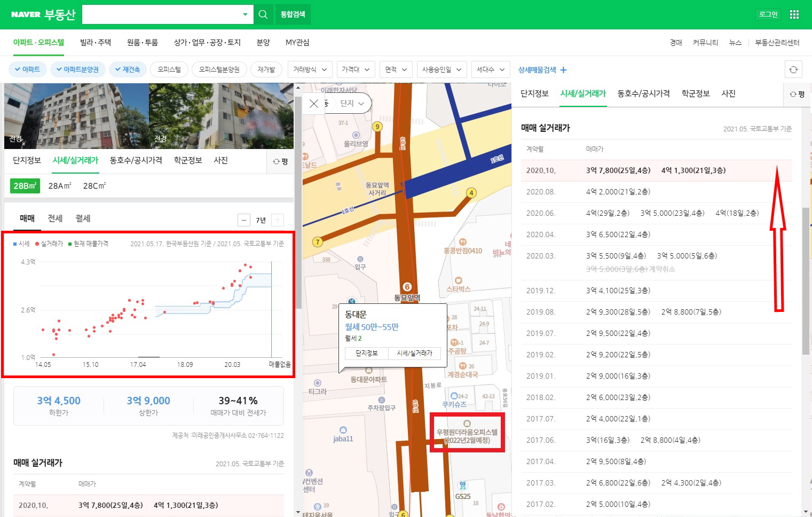Toggle the 재건축 filter checkbox
The height and width of the screenshot is (517, 812).
128,69
